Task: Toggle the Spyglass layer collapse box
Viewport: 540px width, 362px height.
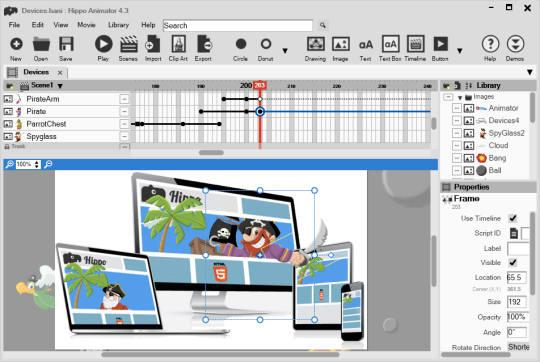Action: (x=124, y=136)
